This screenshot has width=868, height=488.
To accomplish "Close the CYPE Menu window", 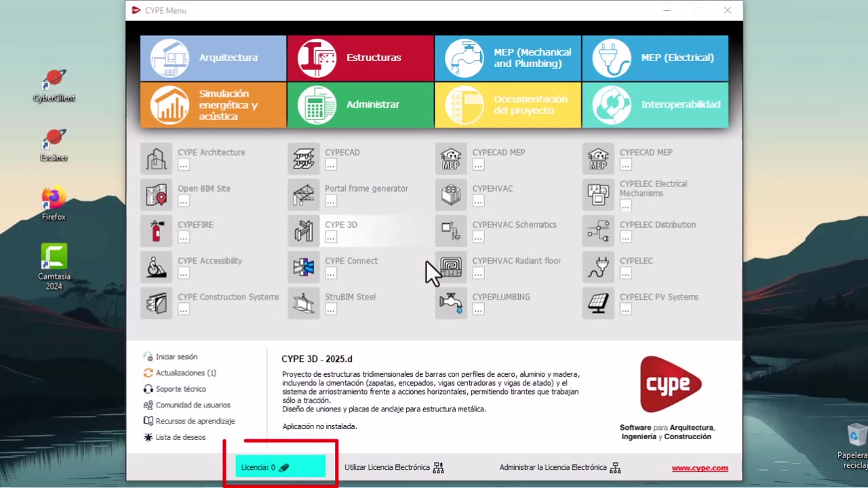I will point(727,10).
